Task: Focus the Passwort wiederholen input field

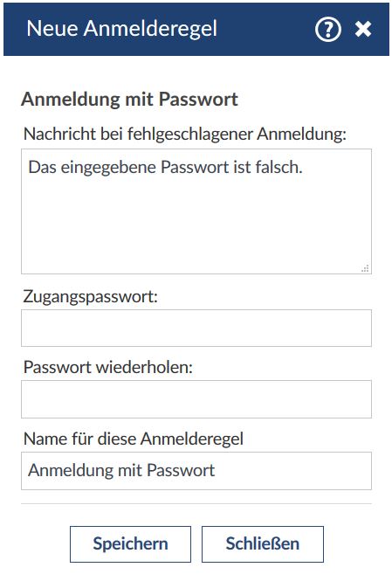Action: (x=196, y=399)
